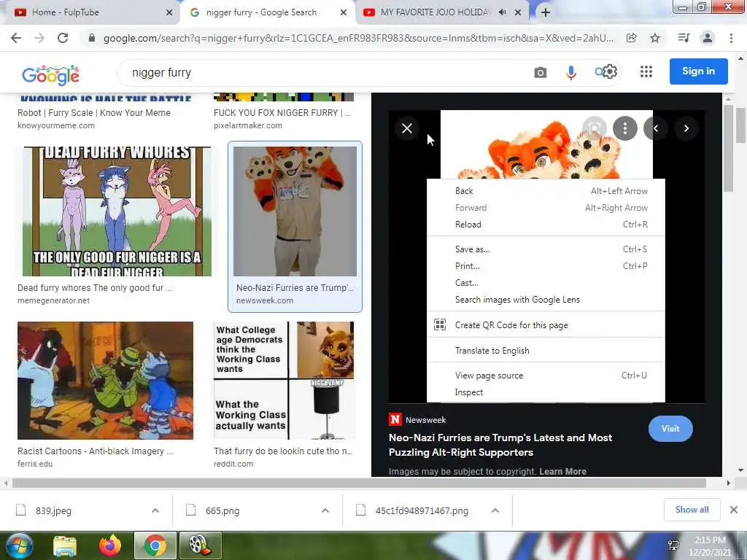Open File Explorer from taskbar

(x=65, y=545)
